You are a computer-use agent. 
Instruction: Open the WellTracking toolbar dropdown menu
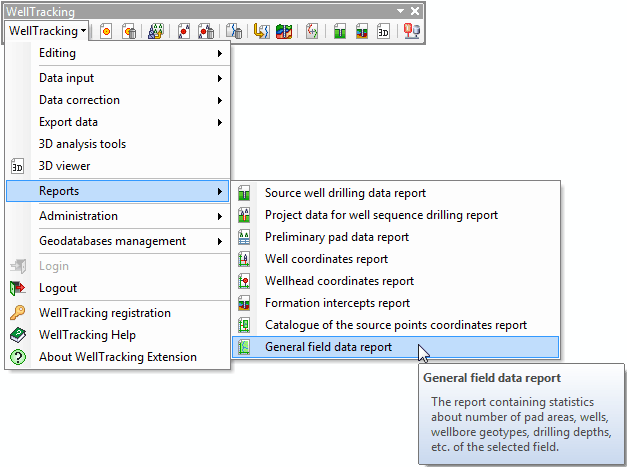click(x=47, y=31)
